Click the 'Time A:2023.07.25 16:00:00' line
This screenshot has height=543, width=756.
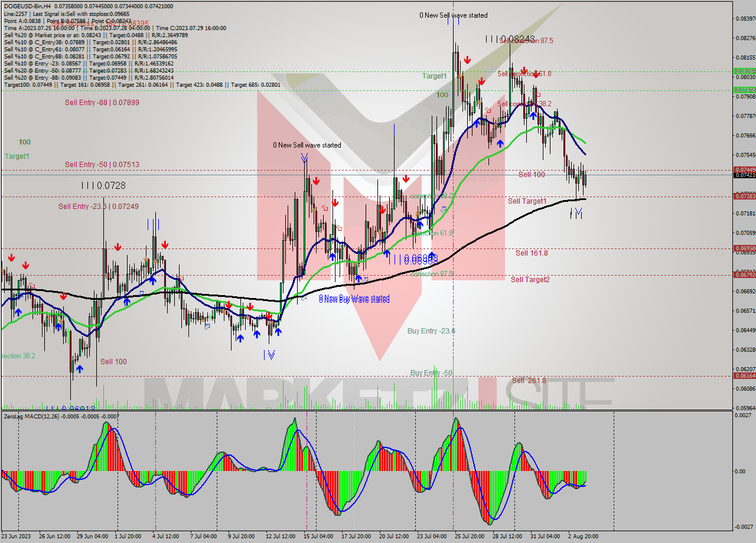click(x=115, y=28)
